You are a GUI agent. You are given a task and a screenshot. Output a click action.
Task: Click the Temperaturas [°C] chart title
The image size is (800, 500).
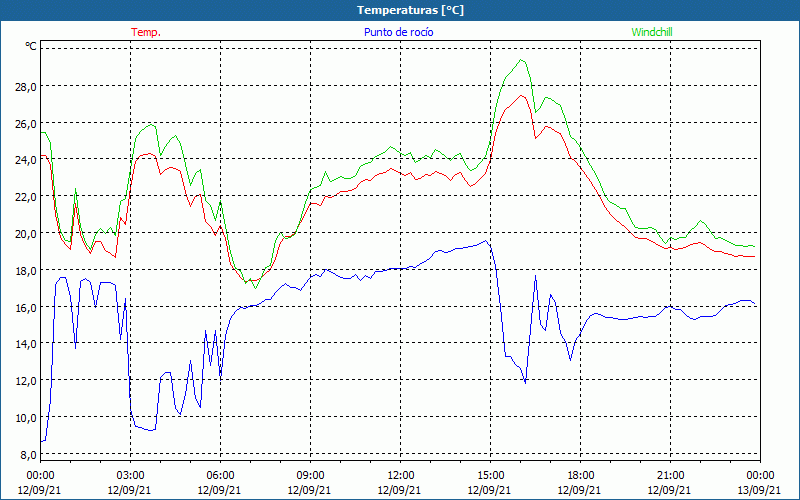tap(410, 10)
